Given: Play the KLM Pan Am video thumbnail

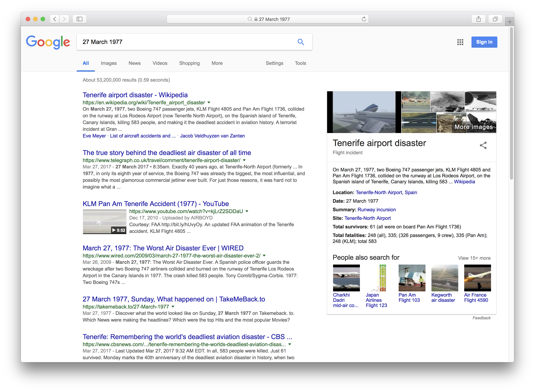Looking at the screenshot, I should click(104, 222).
